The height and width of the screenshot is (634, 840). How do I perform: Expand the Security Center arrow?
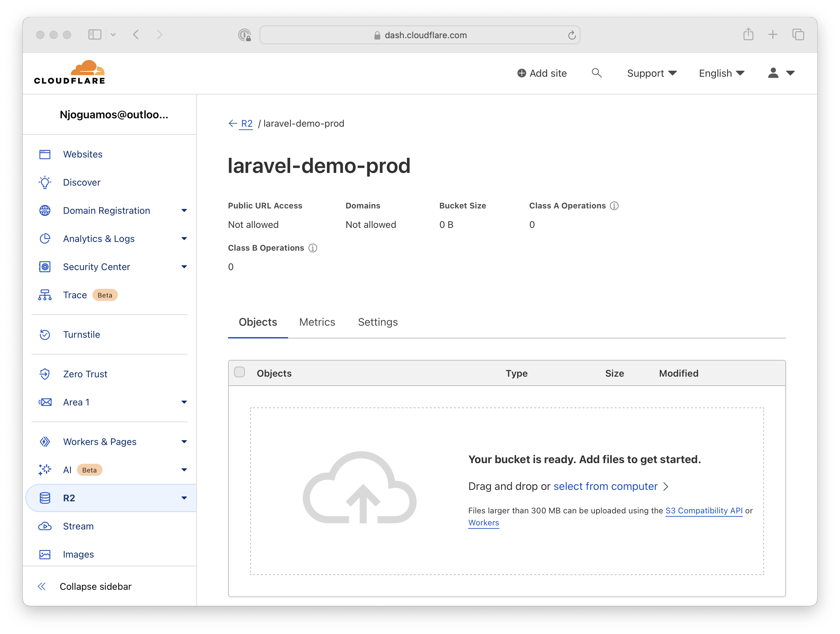(x=184, y=267)
